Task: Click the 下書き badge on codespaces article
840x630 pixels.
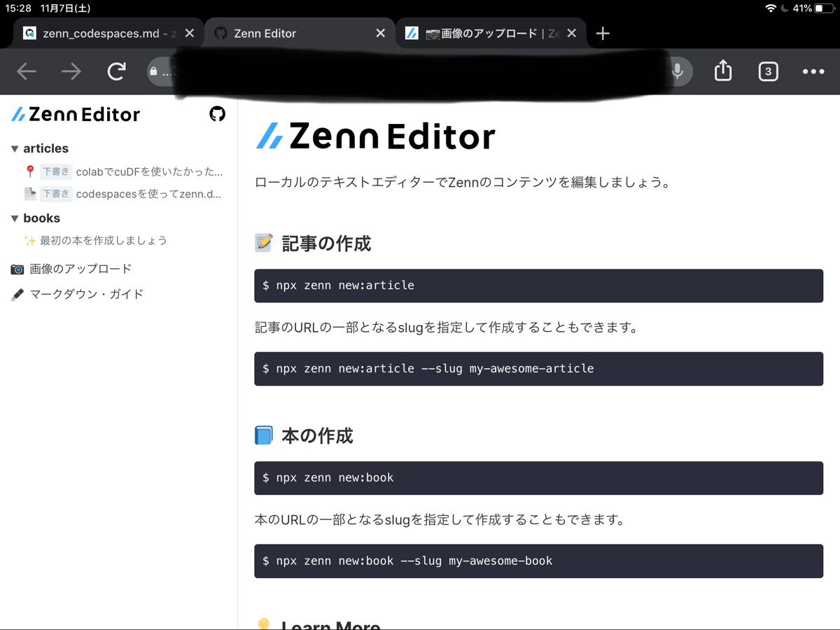Action: click(56, 194)
